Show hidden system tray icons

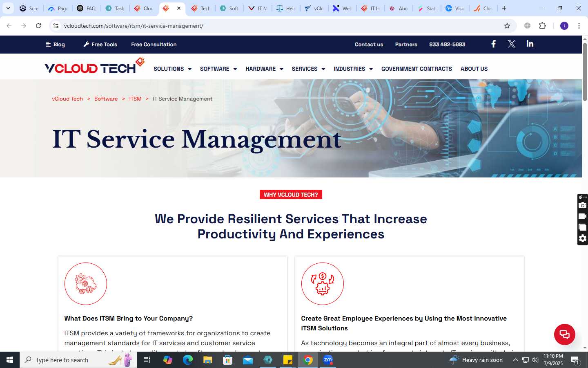click(515, 360)
